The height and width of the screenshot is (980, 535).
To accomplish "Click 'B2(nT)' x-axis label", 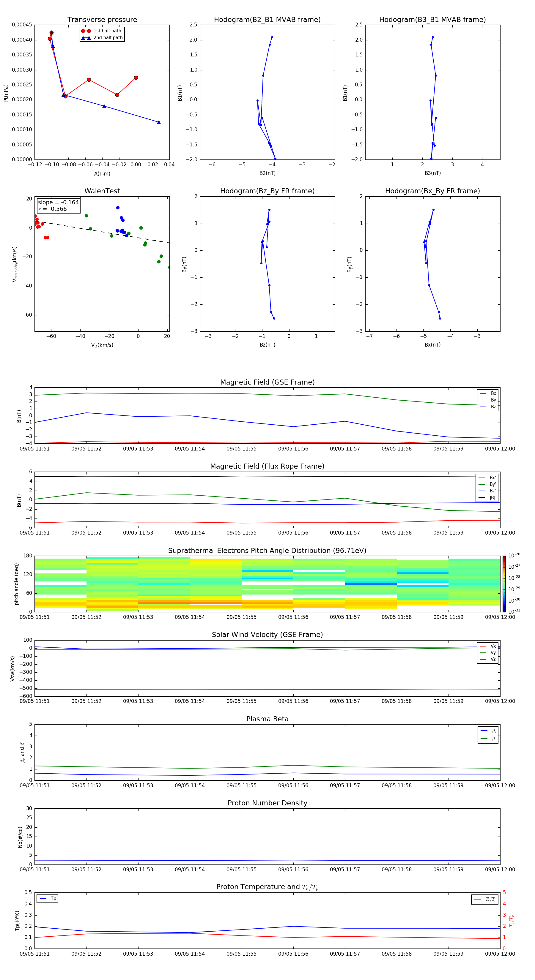I will (x=267, y=173).
